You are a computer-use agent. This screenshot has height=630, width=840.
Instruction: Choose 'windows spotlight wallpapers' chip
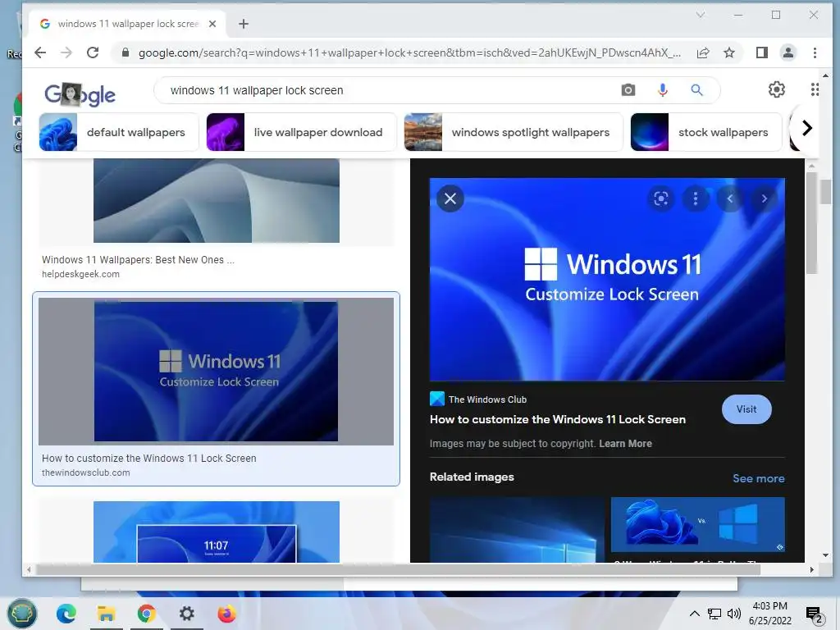514,132
